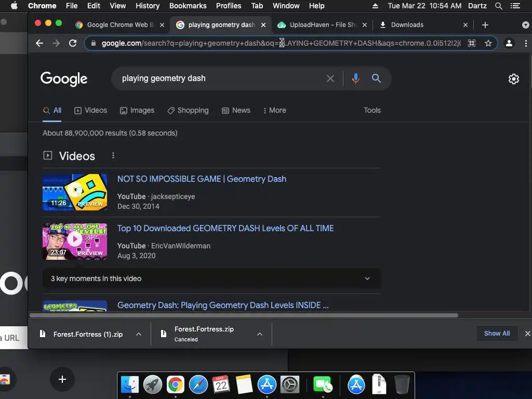Open Control Center list icon
Screen dimensions: 532x399
(515, 6)
